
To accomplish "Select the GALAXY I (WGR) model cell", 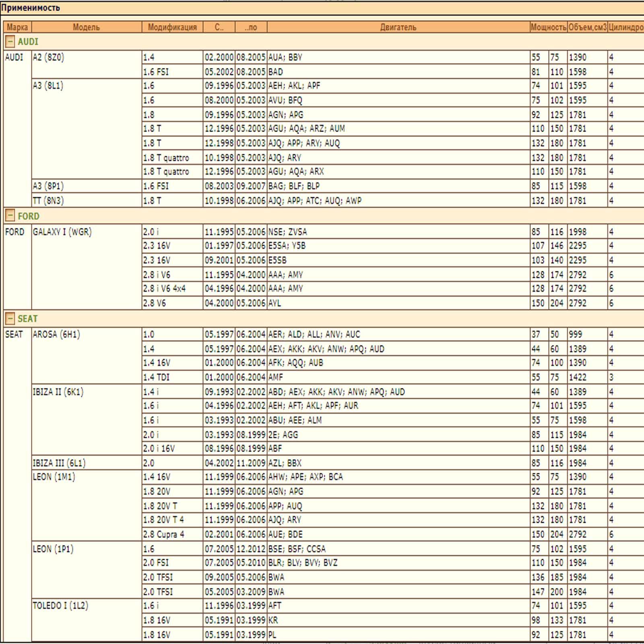I will pyautogui.click(x=62, y=232).
